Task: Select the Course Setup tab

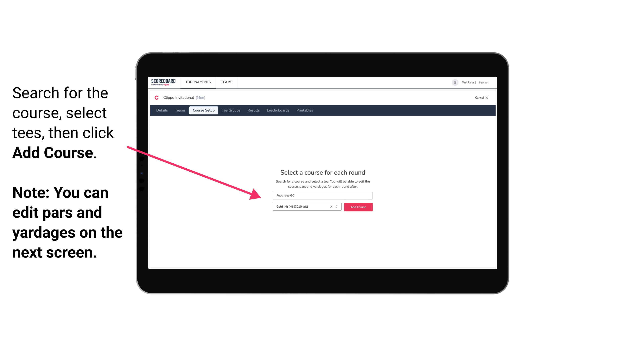Action: [x=204, y=110]
